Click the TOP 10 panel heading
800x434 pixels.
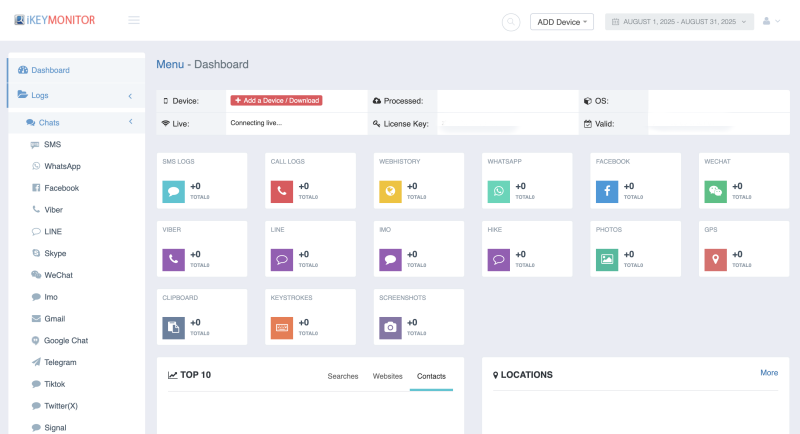[x=195, y=375]
